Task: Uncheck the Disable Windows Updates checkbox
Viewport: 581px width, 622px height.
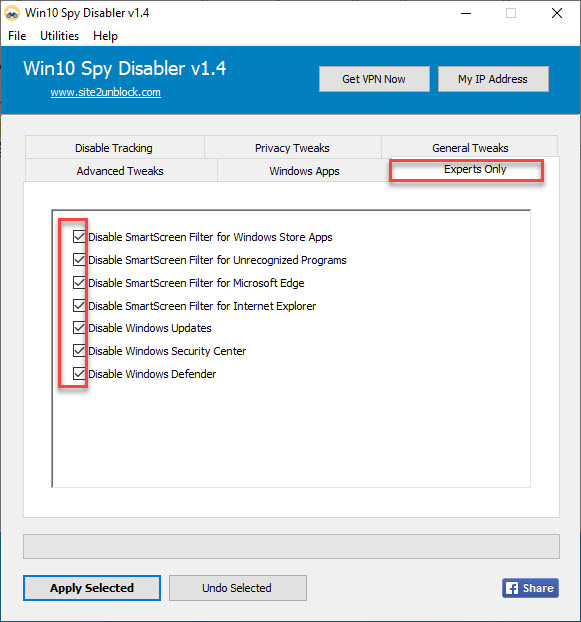Action: tap(79, 328)
